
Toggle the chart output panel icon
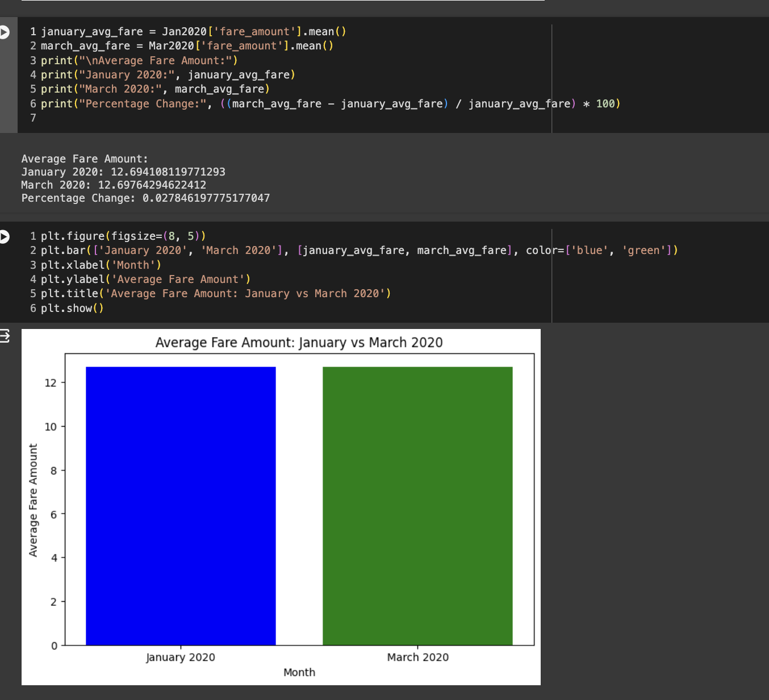click(5, 336)
